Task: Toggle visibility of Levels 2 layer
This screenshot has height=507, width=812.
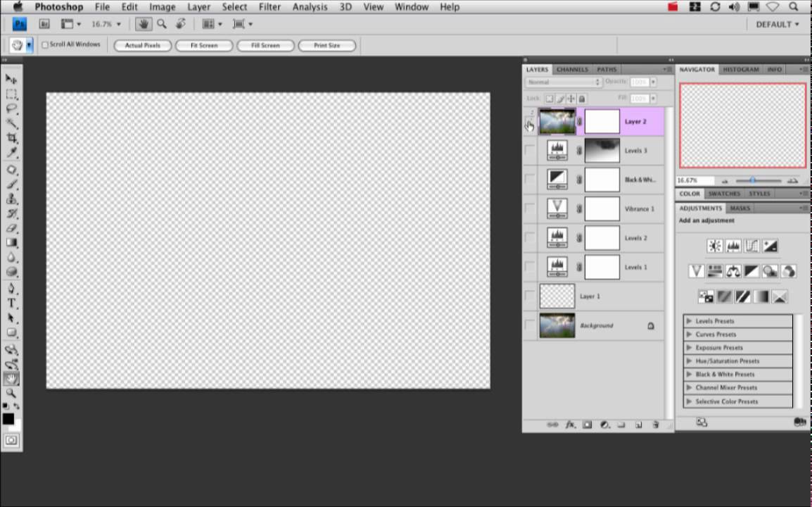Action: tap(530, 237)
